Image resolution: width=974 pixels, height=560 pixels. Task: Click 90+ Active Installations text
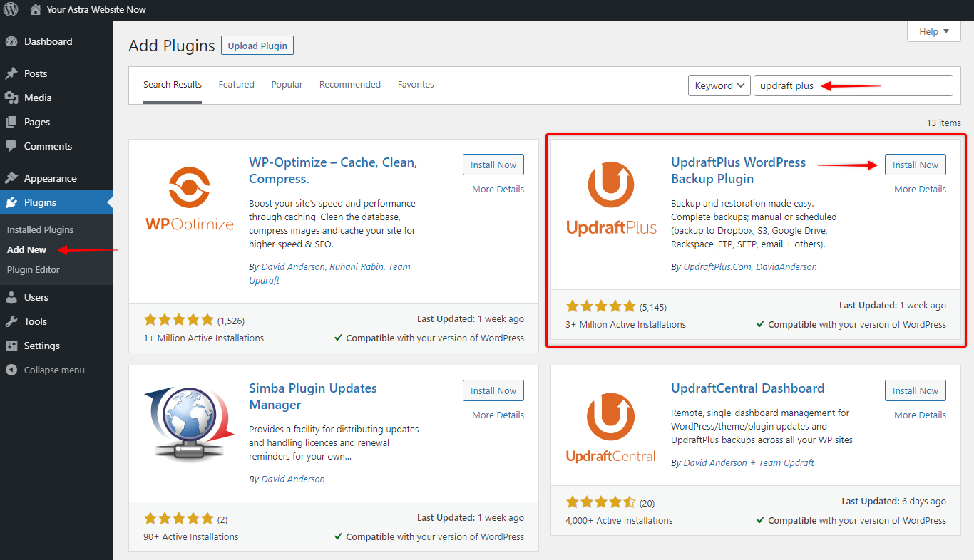191,536
